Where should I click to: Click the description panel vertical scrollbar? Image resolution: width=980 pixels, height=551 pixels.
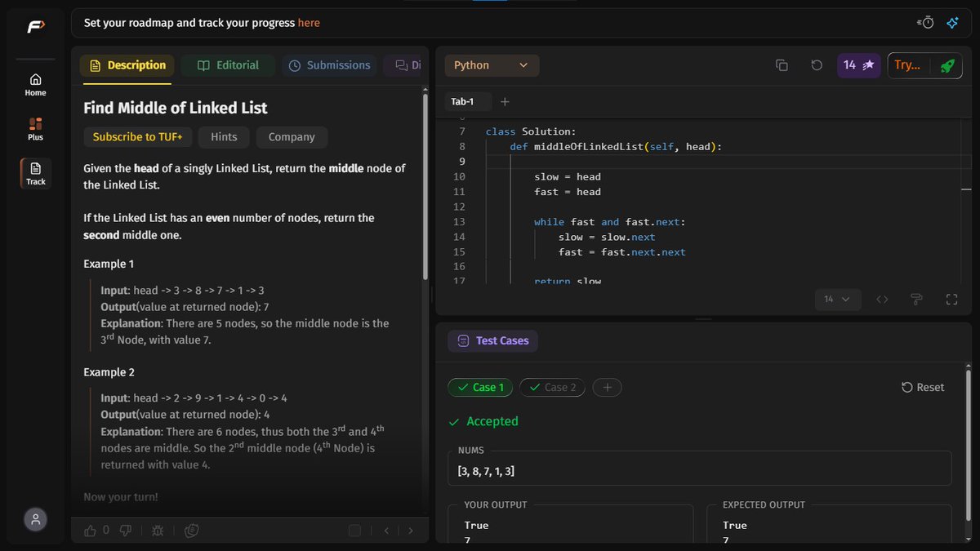[x=425, y=188]
